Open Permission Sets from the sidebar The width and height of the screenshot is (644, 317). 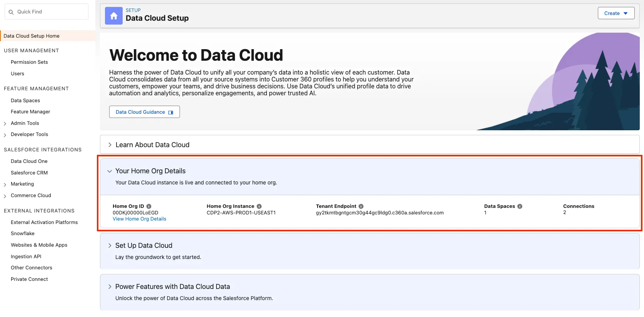pyautogui.click(x=29, y=62)
